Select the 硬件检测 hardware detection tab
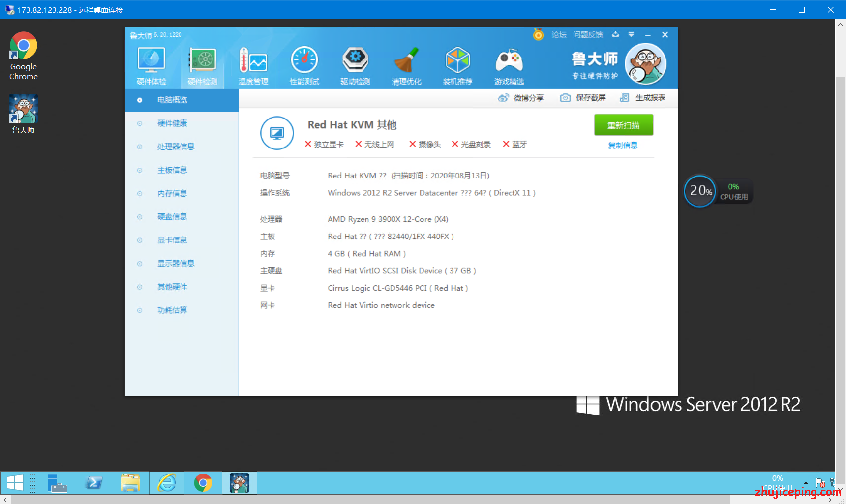This screenshot has height=504, width=846. click(202, 66)
